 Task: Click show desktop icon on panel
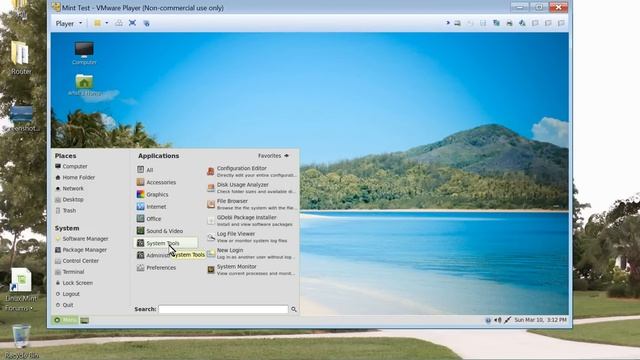coord(84,320)
